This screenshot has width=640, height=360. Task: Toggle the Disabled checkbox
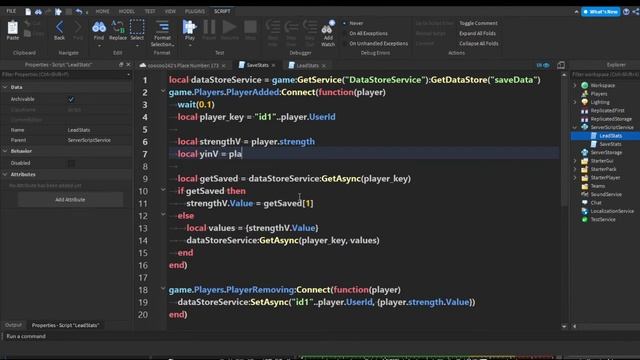tap(71, 163)
